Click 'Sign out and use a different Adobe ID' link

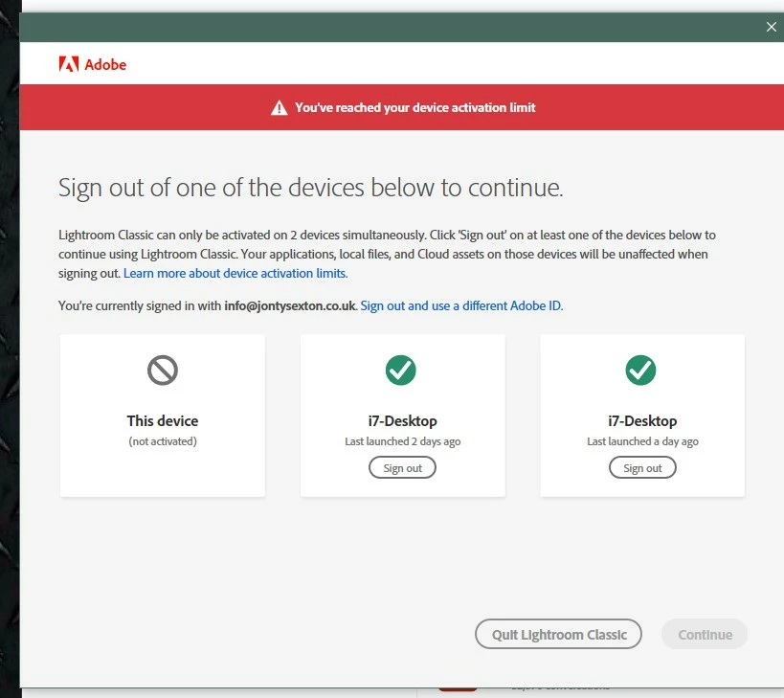(x=462, y=305)
